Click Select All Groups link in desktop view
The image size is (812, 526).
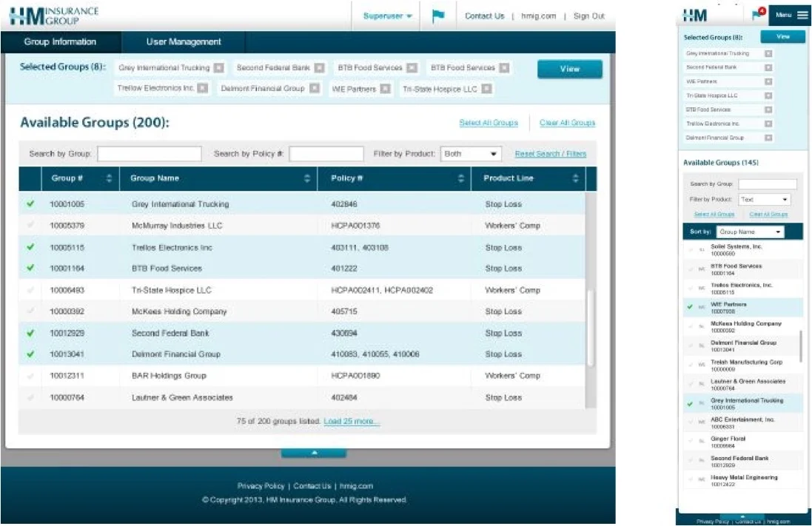pos(489,123)
